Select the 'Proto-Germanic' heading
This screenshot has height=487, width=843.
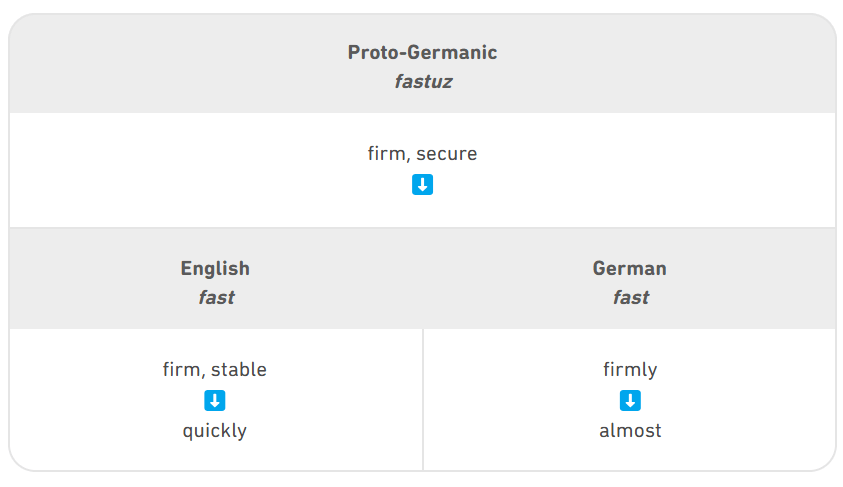tap(423, 52)
